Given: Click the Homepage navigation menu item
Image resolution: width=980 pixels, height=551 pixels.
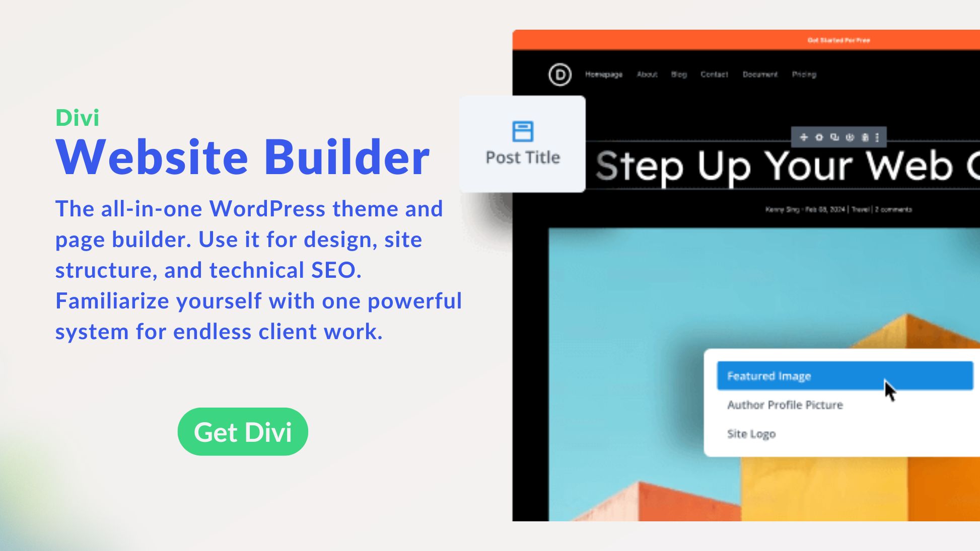Looking at the screenshot, I should pos(603,73).
